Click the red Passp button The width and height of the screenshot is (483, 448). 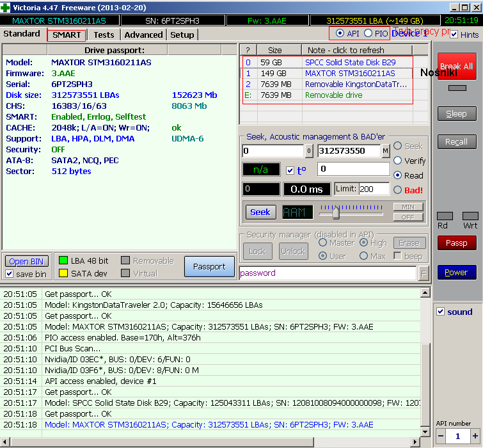[457, 243]
